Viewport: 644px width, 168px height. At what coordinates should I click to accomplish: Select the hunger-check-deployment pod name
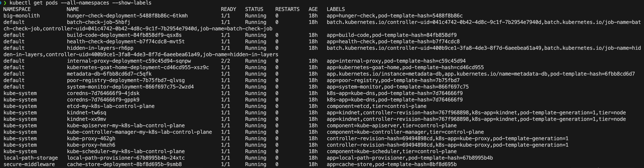click(127, 16)
